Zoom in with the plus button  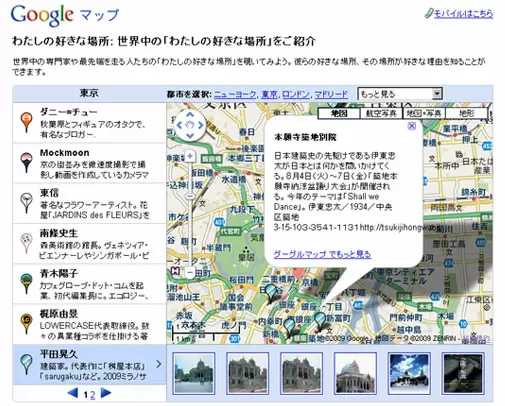(x=190, y=156)
